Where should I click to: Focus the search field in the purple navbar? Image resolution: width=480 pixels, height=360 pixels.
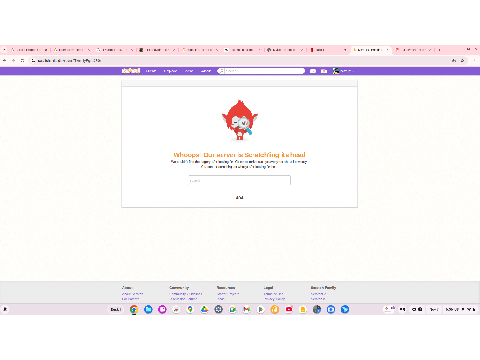click(261, 71)
